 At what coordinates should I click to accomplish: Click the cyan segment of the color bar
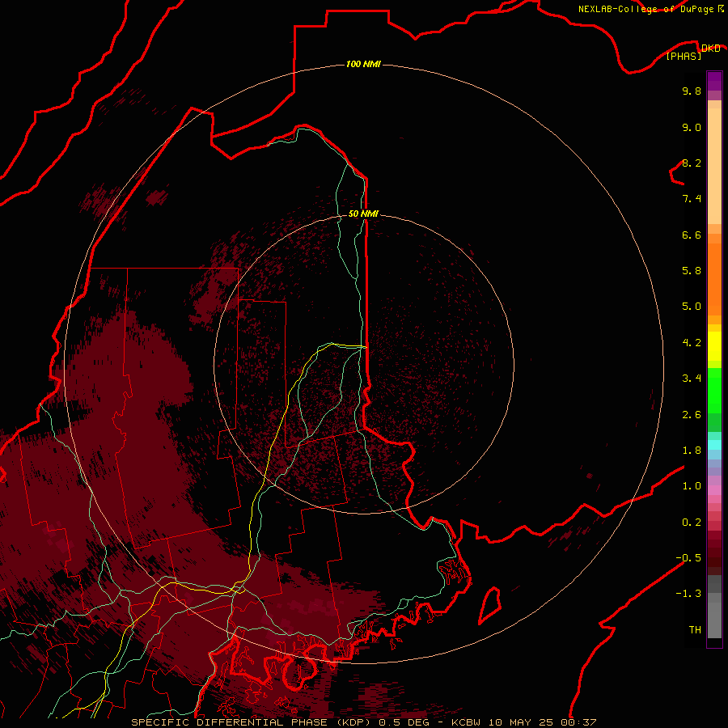(x=714, y=445)
